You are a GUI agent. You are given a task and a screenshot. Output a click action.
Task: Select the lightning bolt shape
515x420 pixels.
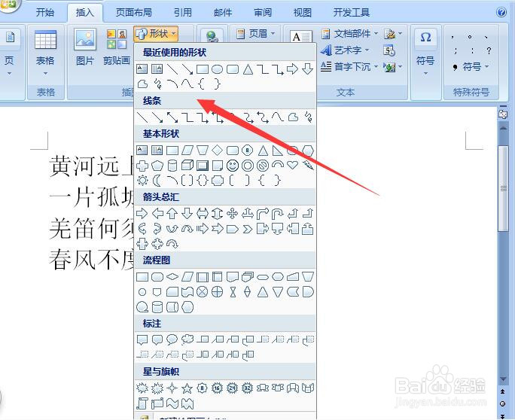pyautogui.click(x=308, y=165)
